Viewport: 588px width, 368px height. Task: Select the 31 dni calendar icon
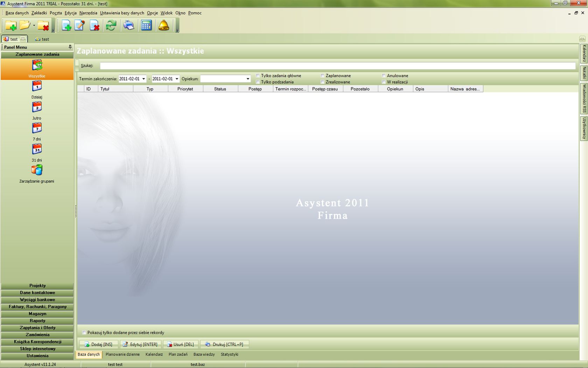[x=37, y=149]
